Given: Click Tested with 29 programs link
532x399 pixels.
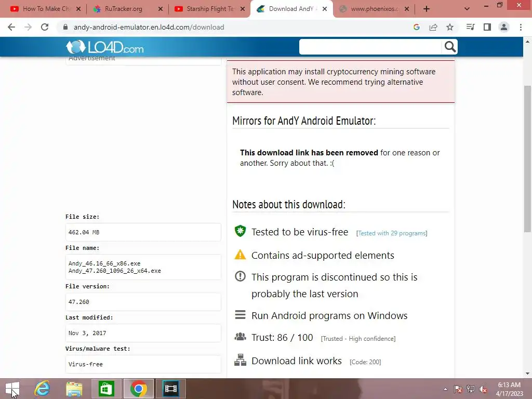Looking at the screenshot, I should point(392,233).
